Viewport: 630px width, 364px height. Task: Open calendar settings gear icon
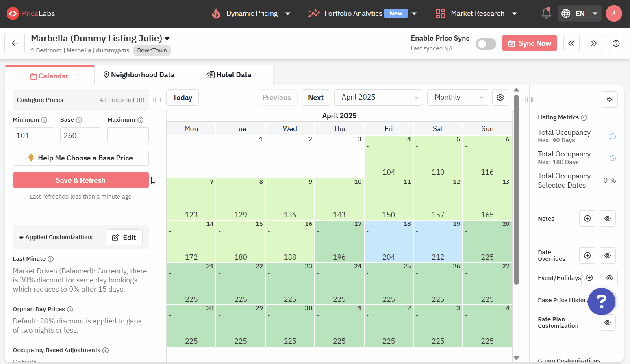point(500,97)
